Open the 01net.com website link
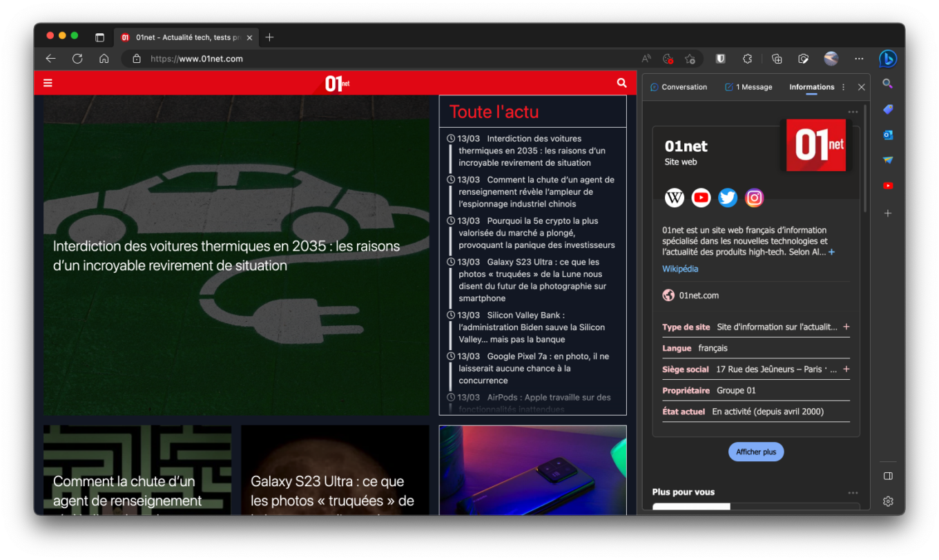The height and width of the screenshot is (560, 939). pyautogui.click(x=699, y=296)
